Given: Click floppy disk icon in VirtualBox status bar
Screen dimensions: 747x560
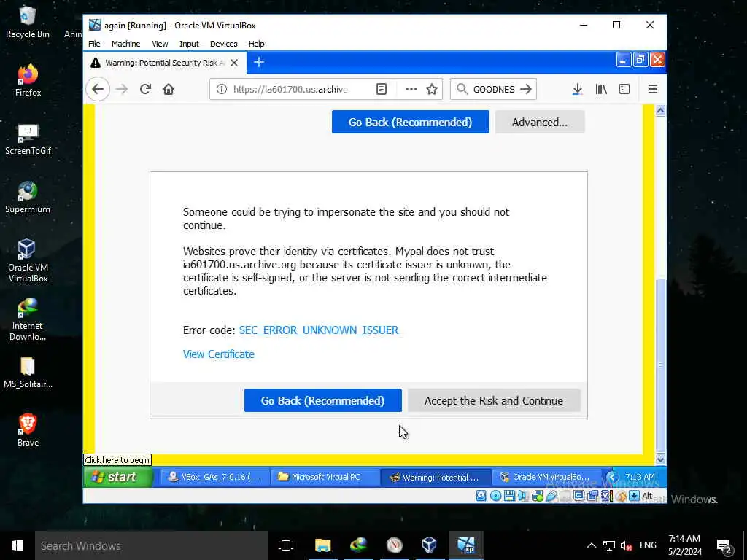Looking at the screenshot, I should coord(509,496).
